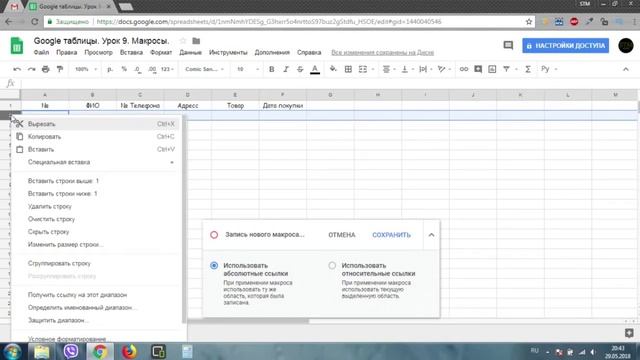Bookmark page with the star icon

[529, 22]
